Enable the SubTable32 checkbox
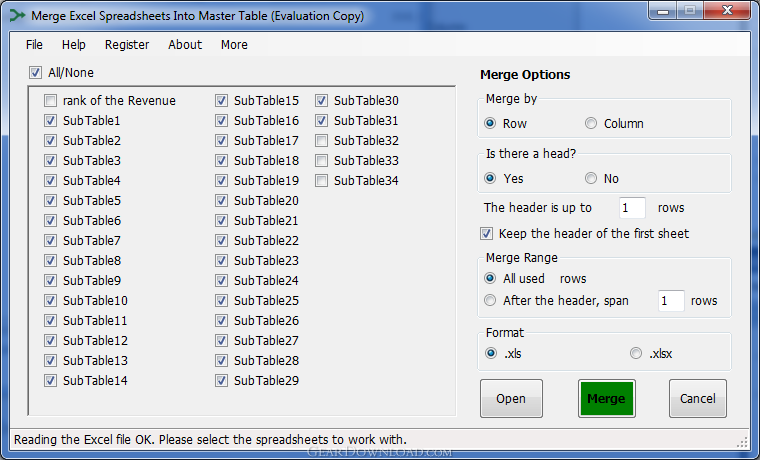This screenshot has width=760, height=460. pos(321,141)
